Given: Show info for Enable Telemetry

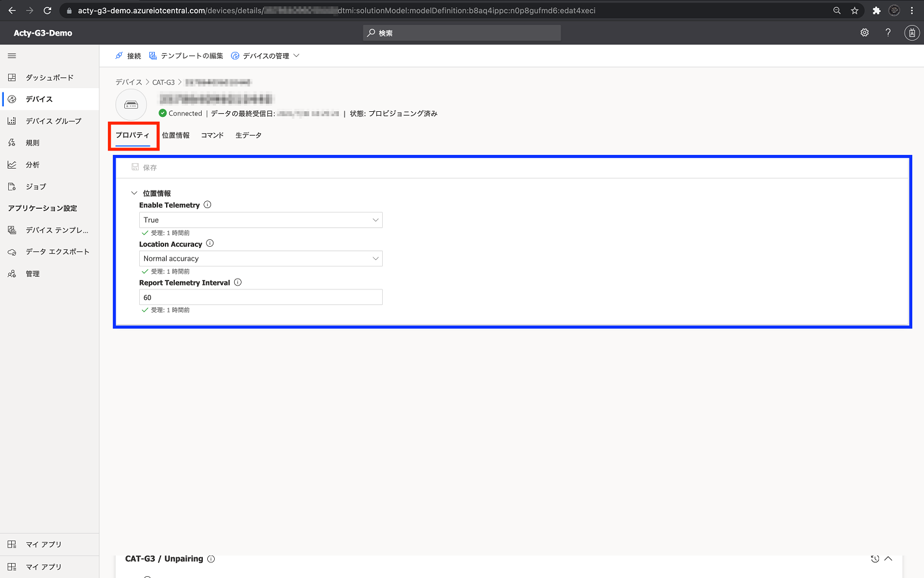Looking at the screenshot, I should (208, 205).
